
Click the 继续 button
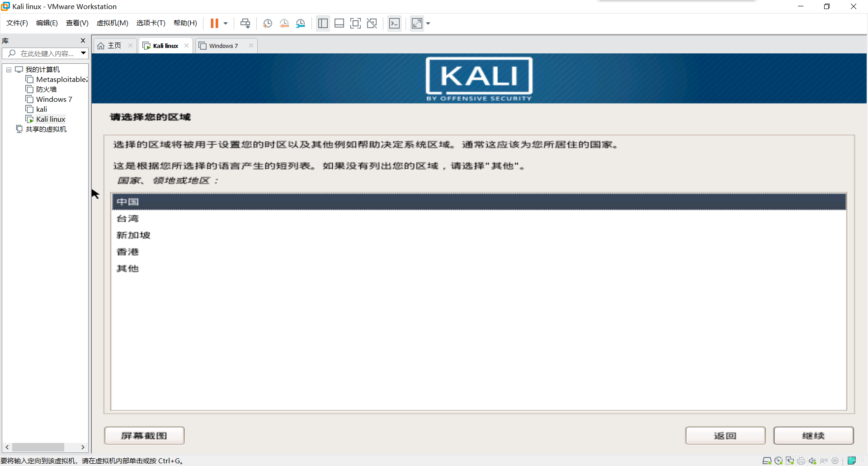click(813, 435)
